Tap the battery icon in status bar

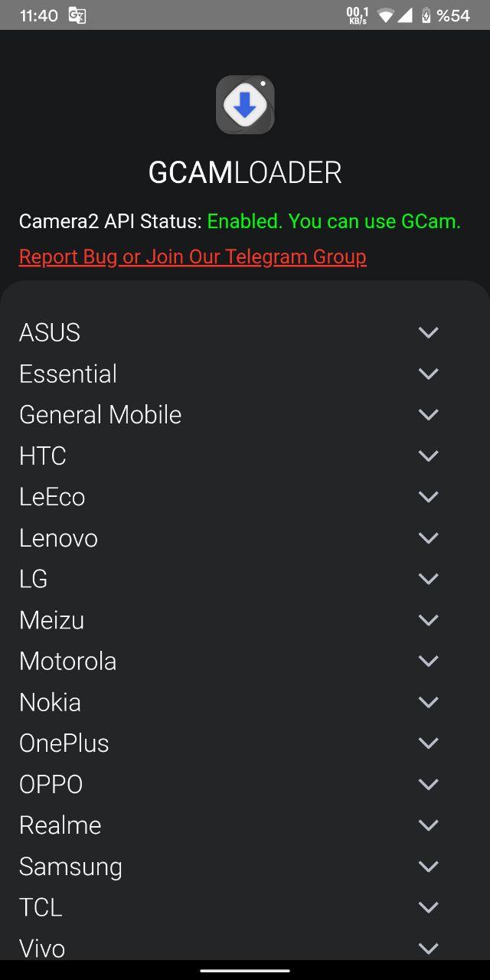click(426, 15)
